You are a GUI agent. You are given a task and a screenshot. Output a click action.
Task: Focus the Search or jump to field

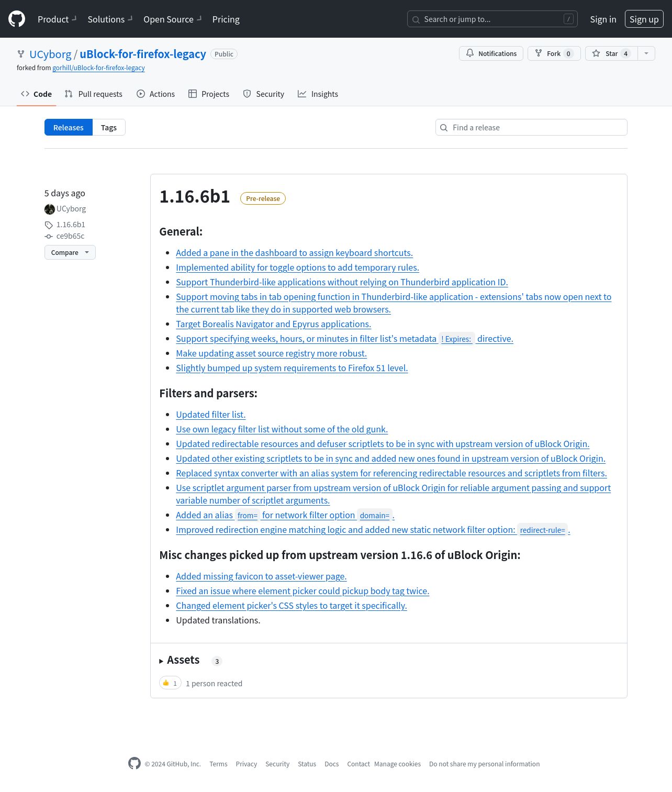tap(492, 19)
